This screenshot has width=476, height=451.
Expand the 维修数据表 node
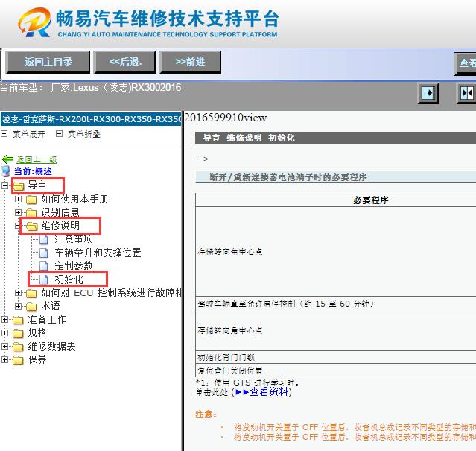tap(4, 346)
